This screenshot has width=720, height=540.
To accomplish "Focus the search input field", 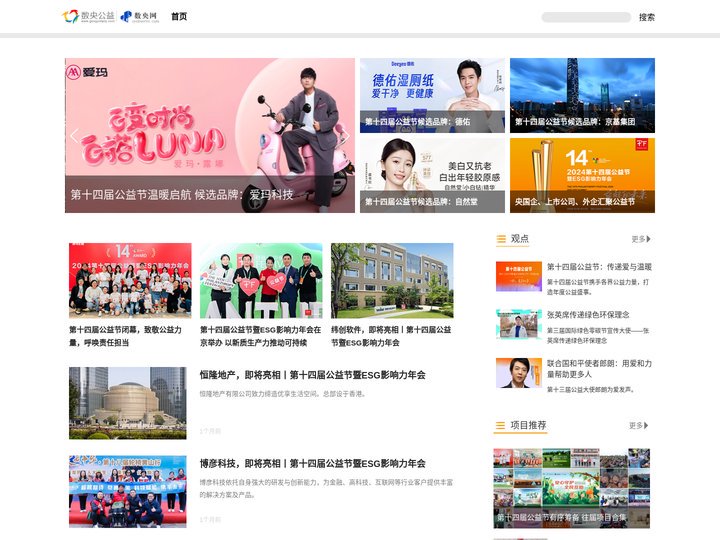I will click(x=586, y=17).
